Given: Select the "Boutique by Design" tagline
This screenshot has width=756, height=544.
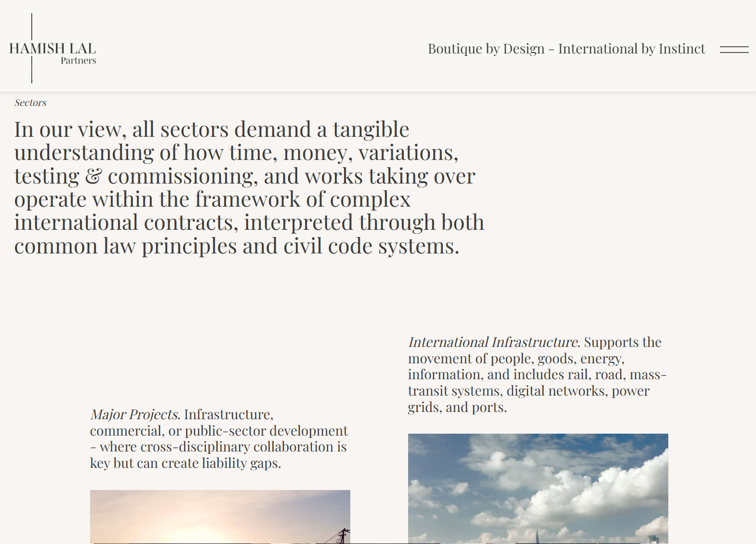Looking at the screenshot, I should 486,49.
